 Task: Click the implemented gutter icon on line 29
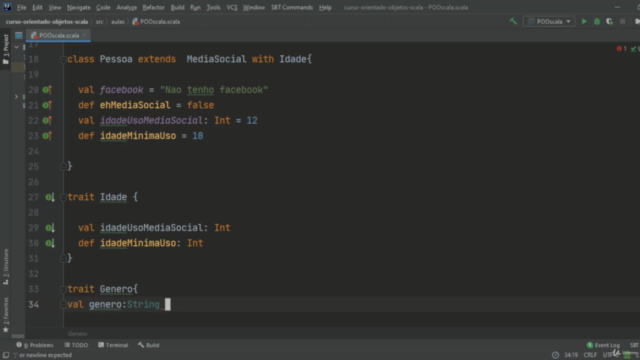pos(50,228)
